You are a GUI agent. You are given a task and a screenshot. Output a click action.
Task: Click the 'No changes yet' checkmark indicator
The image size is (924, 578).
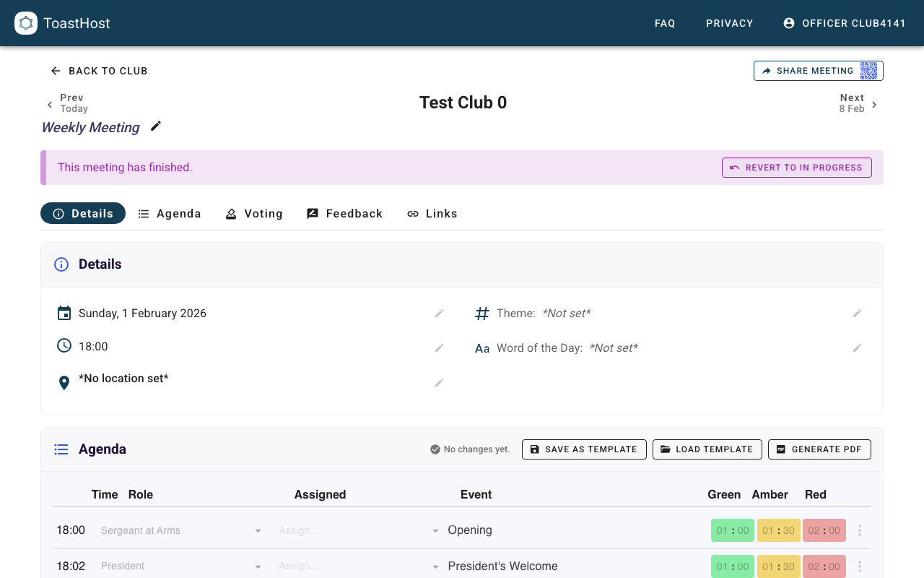435,449
